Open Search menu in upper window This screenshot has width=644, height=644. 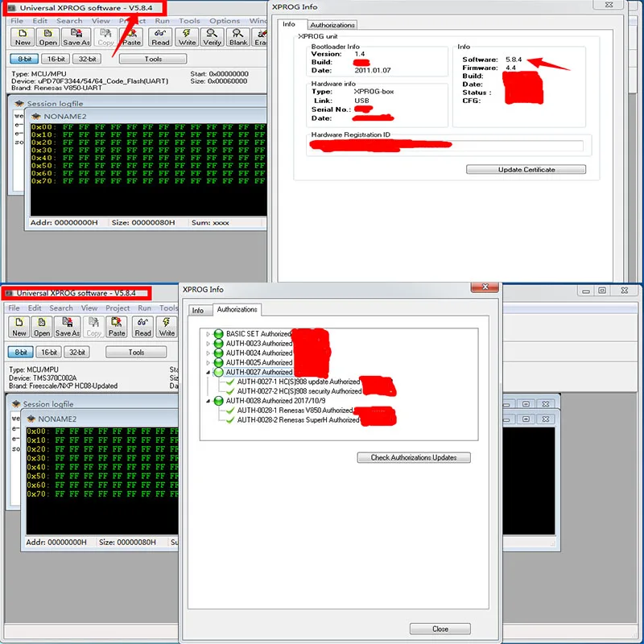coord(69,21)
